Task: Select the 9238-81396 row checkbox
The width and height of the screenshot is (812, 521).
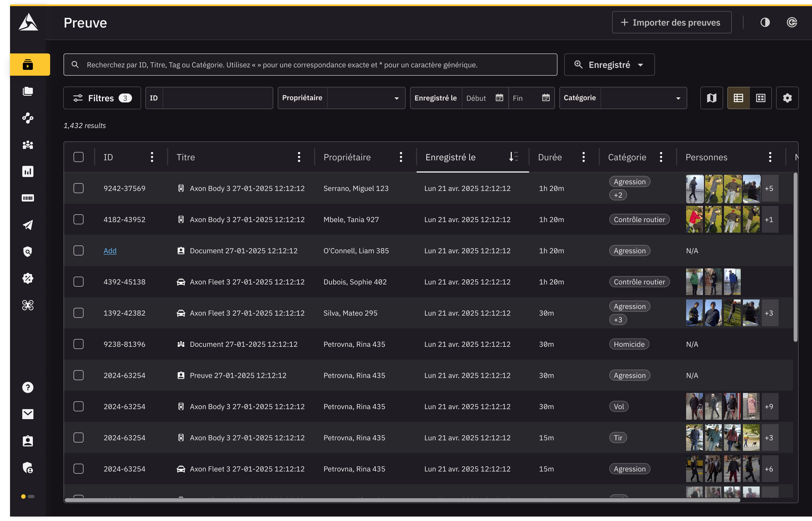Action: click(x=79, y=344)
